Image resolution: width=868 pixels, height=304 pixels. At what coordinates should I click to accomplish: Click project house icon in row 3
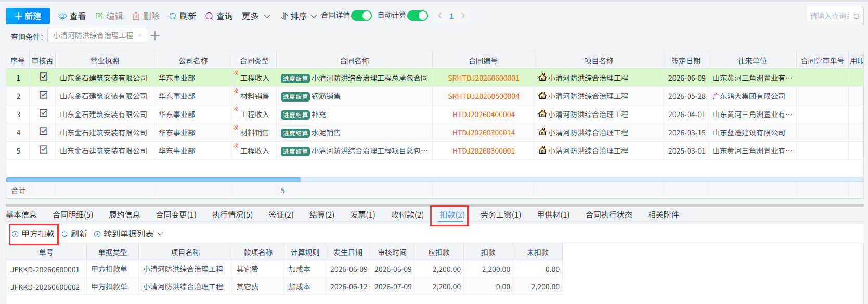pyautogui.click(x=542, y=113)
